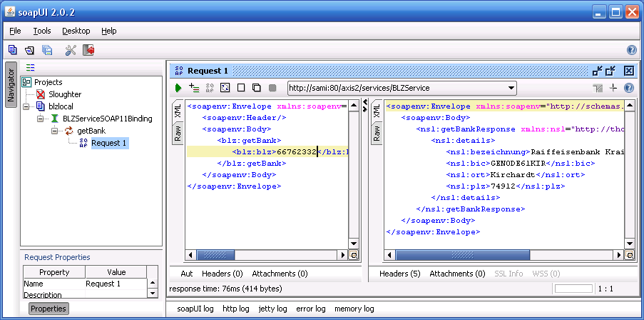Minimize the Request 1 internal window
The image size is (644, 320).
tap(598, 71)
